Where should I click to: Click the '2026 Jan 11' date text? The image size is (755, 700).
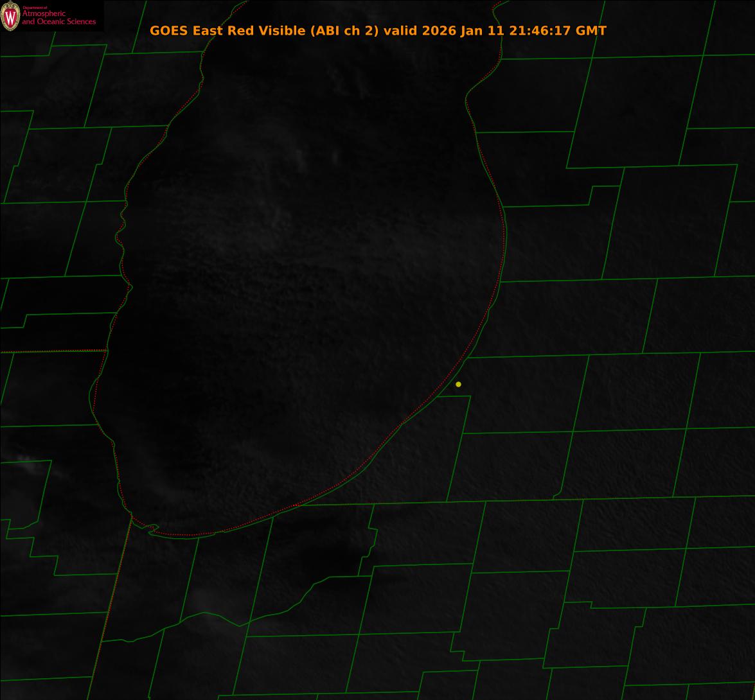(x=463, y=31)
